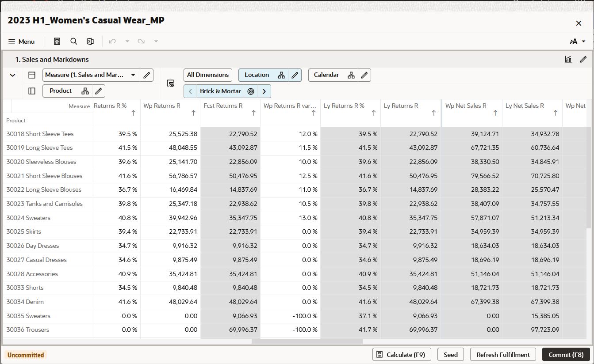
Task: Click the Calculate (F9) button
Action: point(402,355)
